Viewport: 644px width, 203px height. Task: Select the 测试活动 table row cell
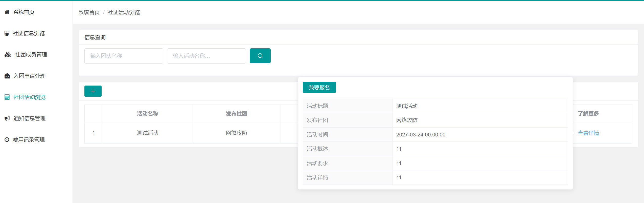pos(148,133)
